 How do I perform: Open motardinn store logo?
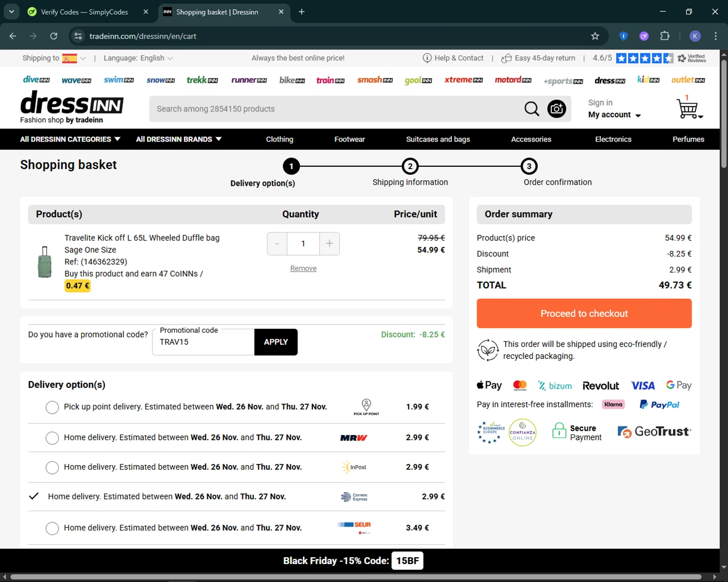pyautogui.click(x=513, y=80)
